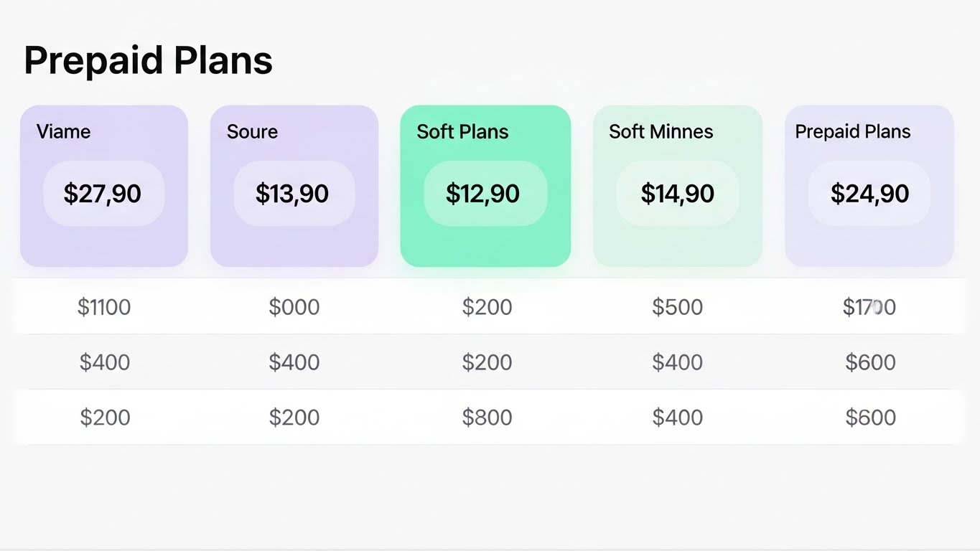Select the Soure plan card
The width and height of the screenshot is (980, 551).
click(294, 186)
